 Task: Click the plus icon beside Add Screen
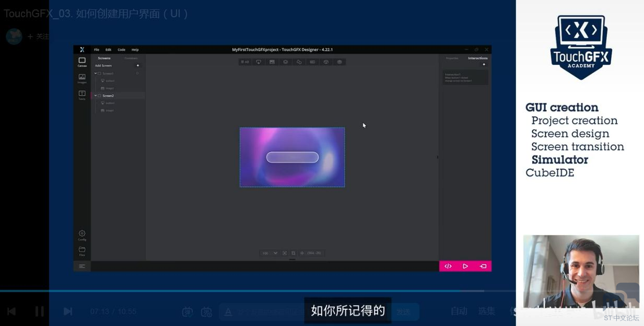click(138, 66)
